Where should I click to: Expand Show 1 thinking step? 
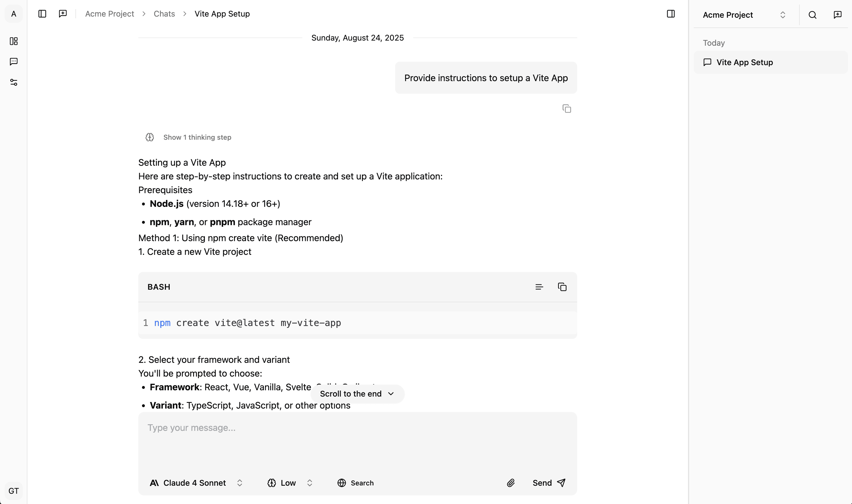tap(197, 137)
